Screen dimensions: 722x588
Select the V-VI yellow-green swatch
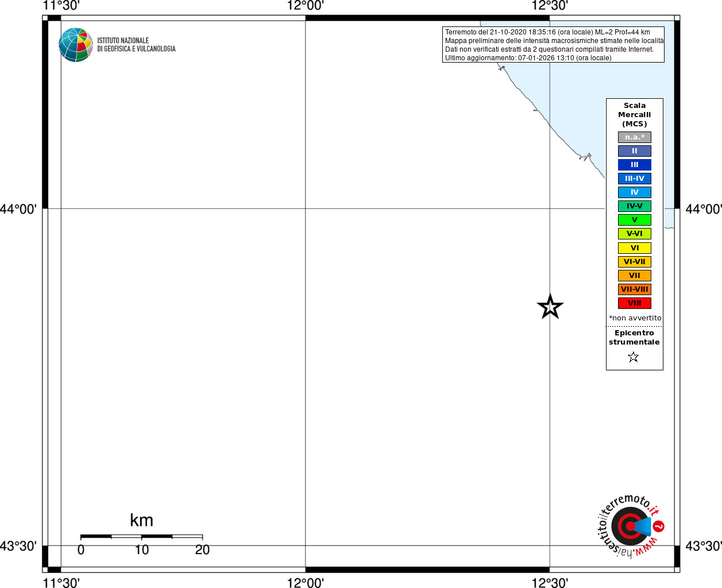click(x=635, y=234)
